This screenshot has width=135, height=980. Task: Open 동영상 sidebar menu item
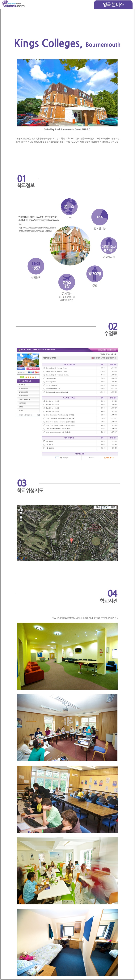(28, 407)
